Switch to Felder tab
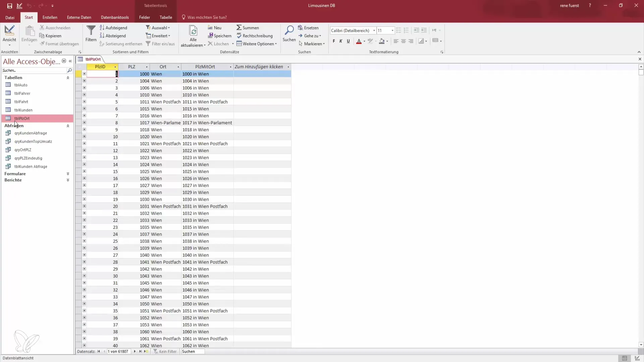The width and height of the screenshot is (644, 362). pyautogui.click(x=145, y=17)
